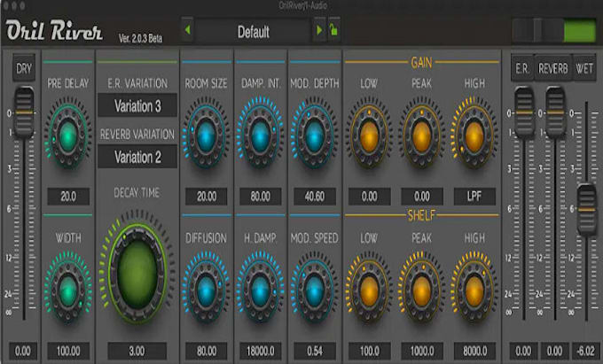The width and height of the screenshot is (603, 364).
Task: Click the Mod. Speed value field 0.54
Action: 315,351
